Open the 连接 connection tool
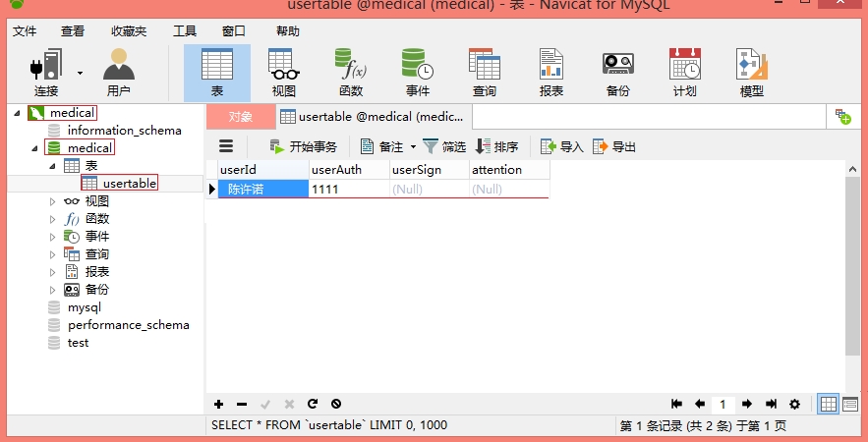Viewport: 868px width, 442px height. pyautogui.click(x=46, y=73)
